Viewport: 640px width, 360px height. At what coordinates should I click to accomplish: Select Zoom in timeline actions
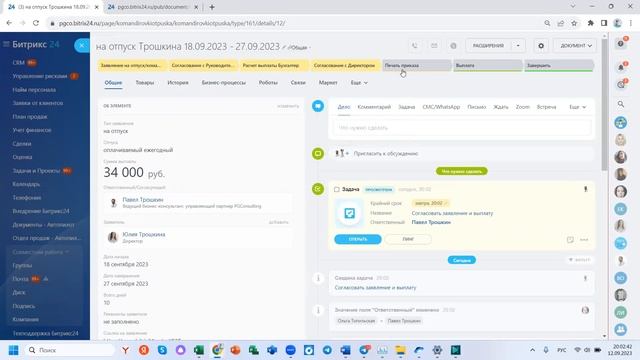(x=522, y=107)
